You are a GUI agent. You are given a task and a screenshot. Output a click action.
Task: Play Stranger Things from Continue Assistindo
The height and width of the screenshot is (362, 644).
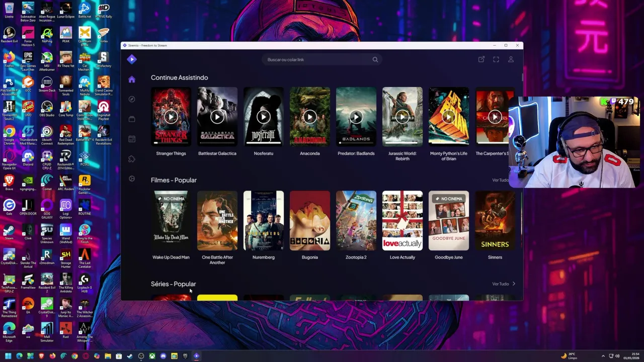tap(171, 117)
